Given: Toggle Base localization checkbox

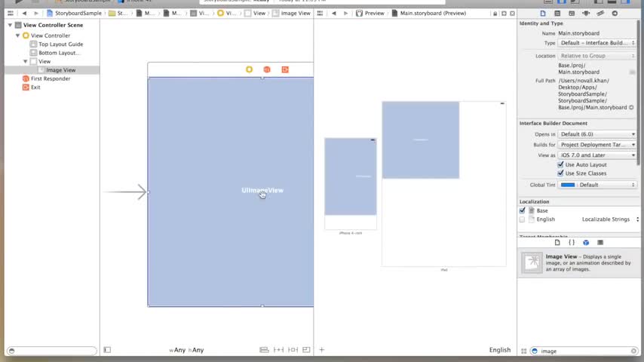Looking at the screenshot, I should pos(522,210).
